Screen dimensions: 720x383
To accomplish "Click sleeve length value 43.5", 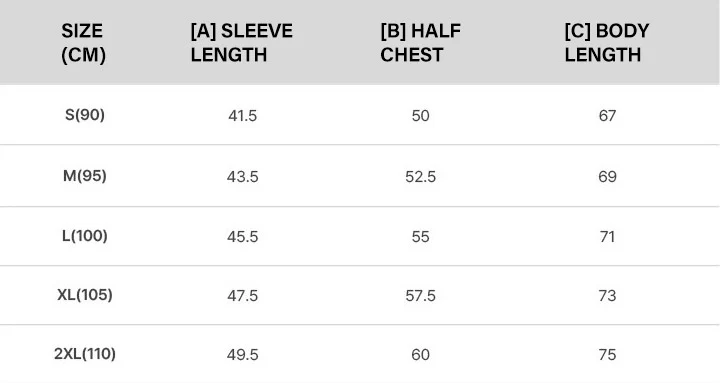I will (x=242, y=177).
